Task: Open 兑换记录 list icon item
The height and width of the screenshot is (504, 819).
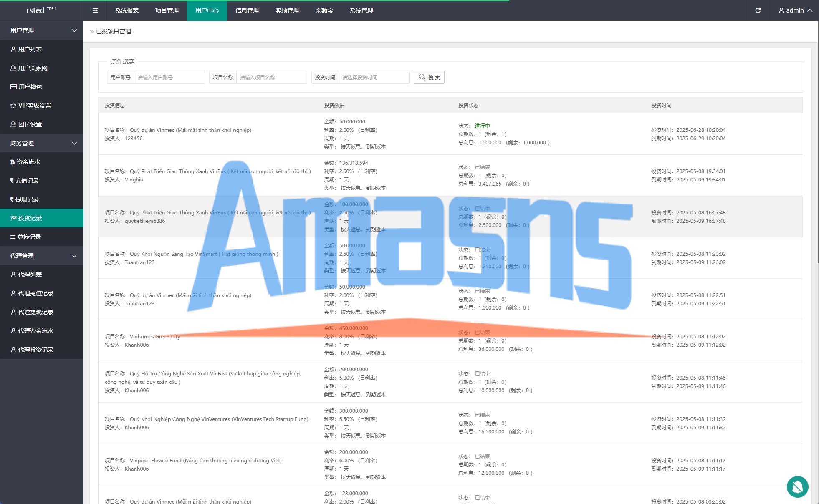Action: 29,237
